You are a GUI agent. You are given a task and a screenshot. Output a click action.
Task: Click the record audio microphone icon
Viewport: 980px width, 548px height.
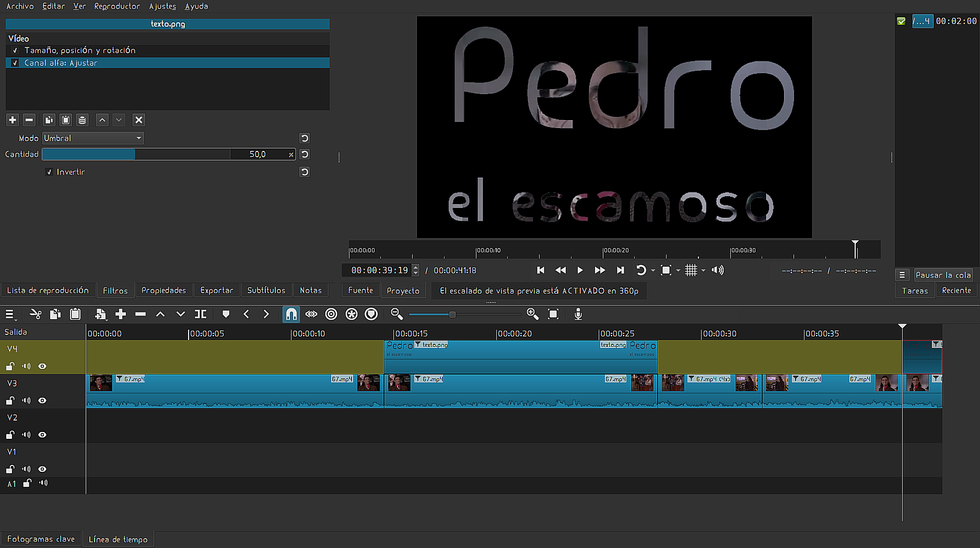coord(578,314)
